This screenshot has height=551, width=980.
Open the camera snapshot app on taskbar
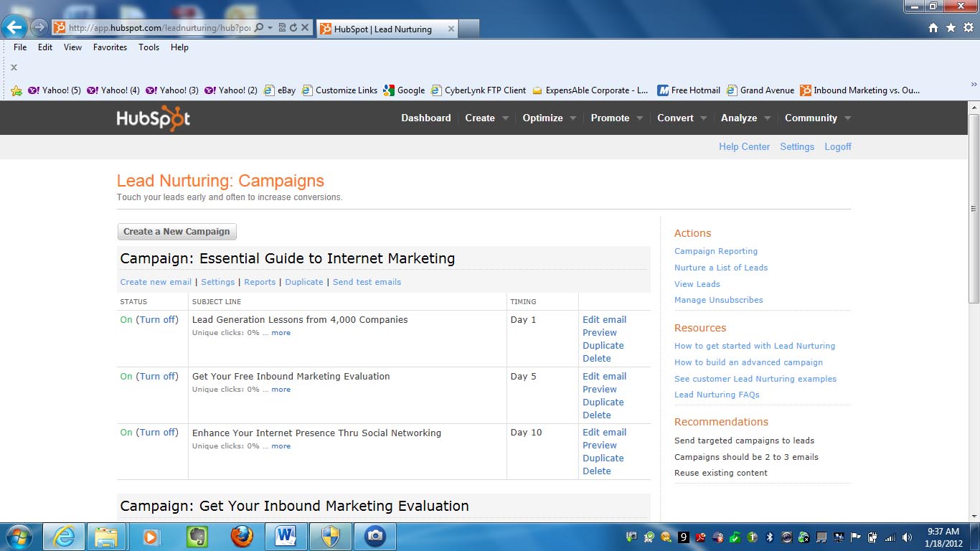pos(374,537)
